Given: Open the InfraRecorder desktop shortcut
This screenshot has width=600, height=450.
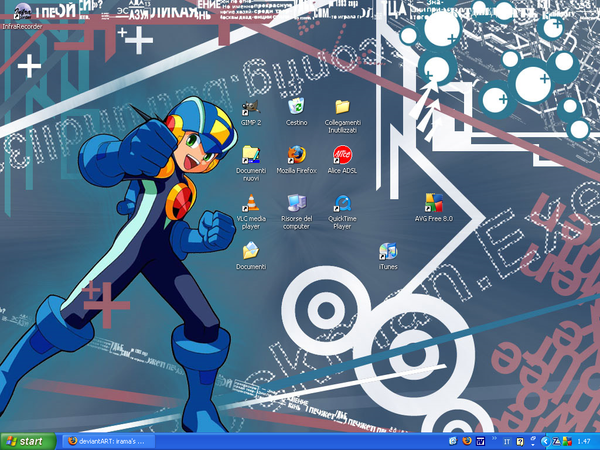Looking at the screenshot, I should 22,16.
